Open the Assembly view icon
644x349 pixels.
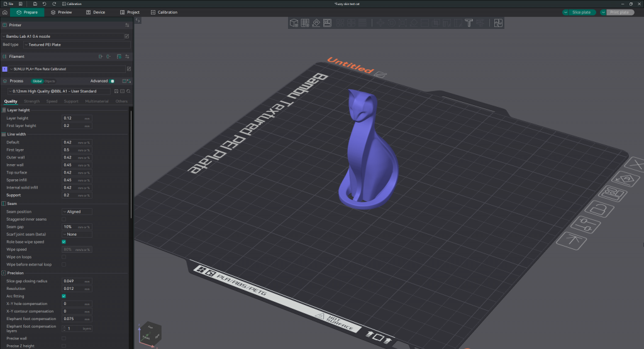(x=498, y=23)
